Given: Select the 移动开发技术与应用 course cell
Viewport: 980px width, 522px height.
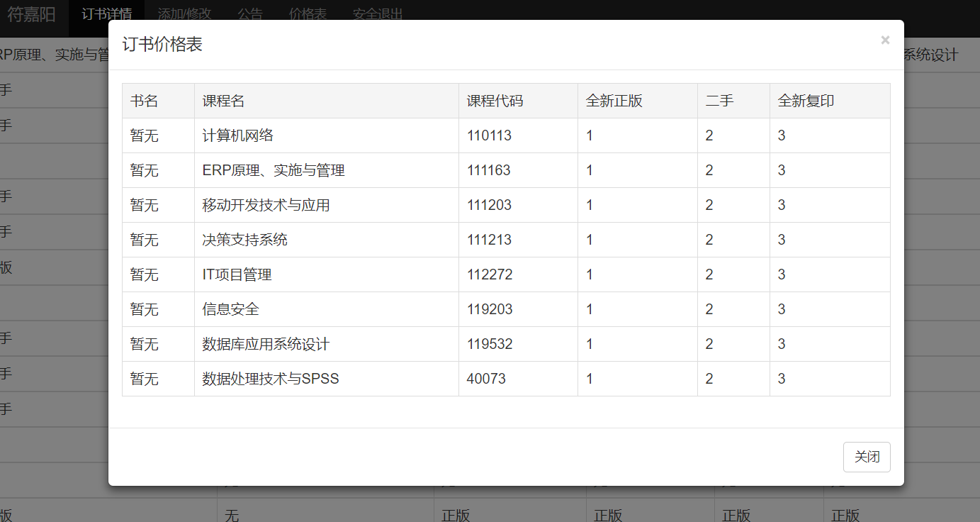Looking at the screenshot, I should (266, 205).
